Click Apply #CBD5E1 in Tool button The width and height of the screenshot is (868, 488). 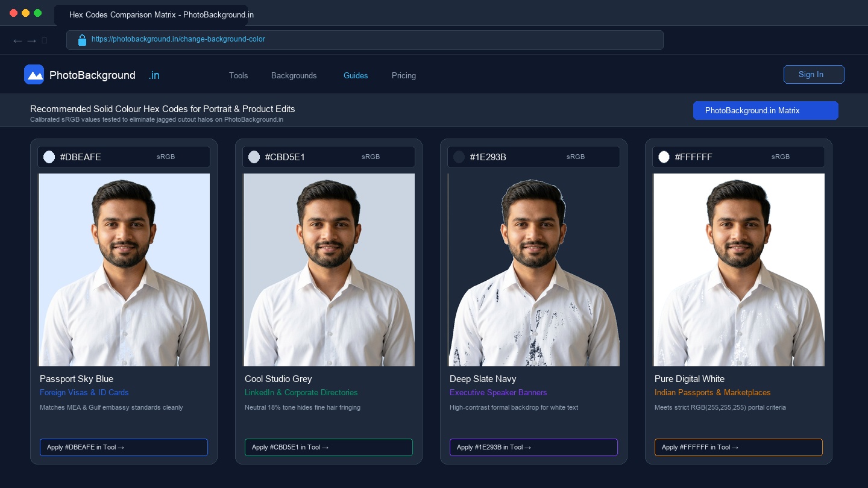pos(329,447)
